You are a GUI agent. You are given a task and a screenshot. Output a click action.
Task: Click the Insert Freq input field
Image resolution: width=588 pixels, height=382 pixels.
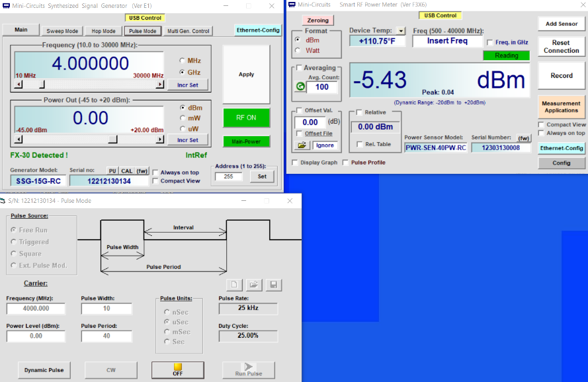click(447, 41)
